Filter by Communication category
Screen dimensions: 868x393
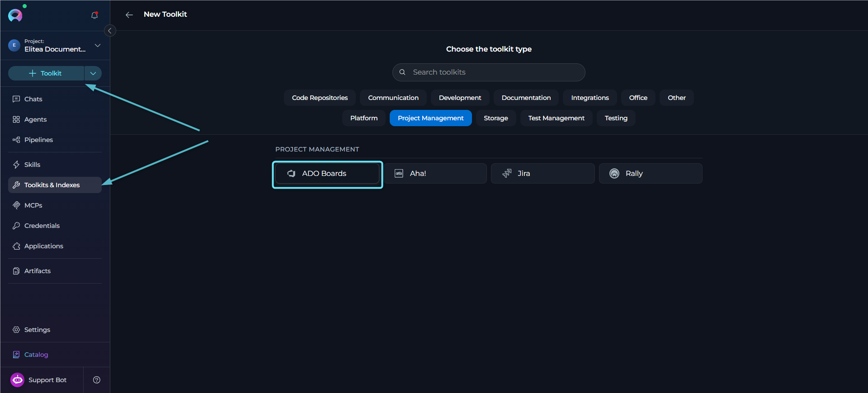click(393, 98)
